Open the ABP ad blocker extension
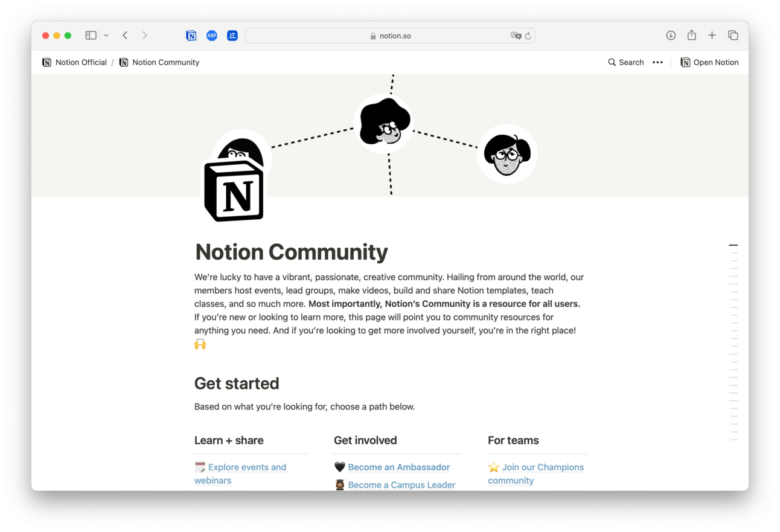The width and height of the screenshot is (780, 532). pyautogui.click(x=212, y=36)
